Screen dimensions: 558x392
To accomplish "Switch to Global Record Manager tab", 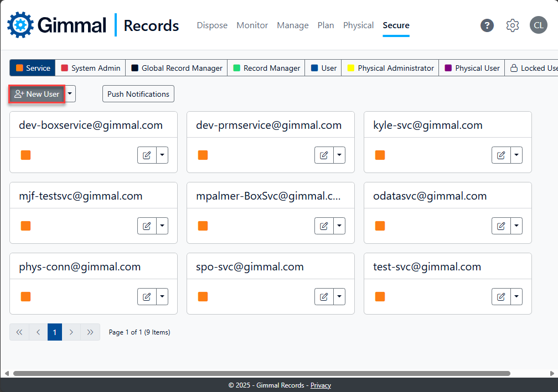I will (177, 68).
